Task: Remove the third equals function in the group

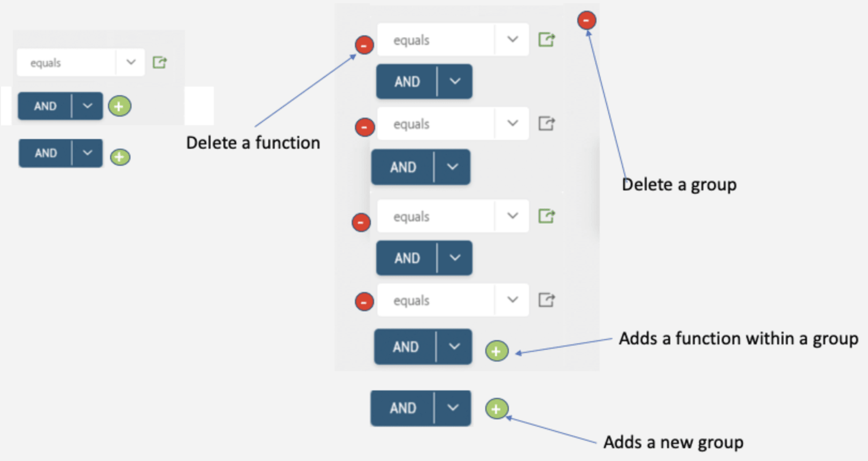Action: coord(361,222)
